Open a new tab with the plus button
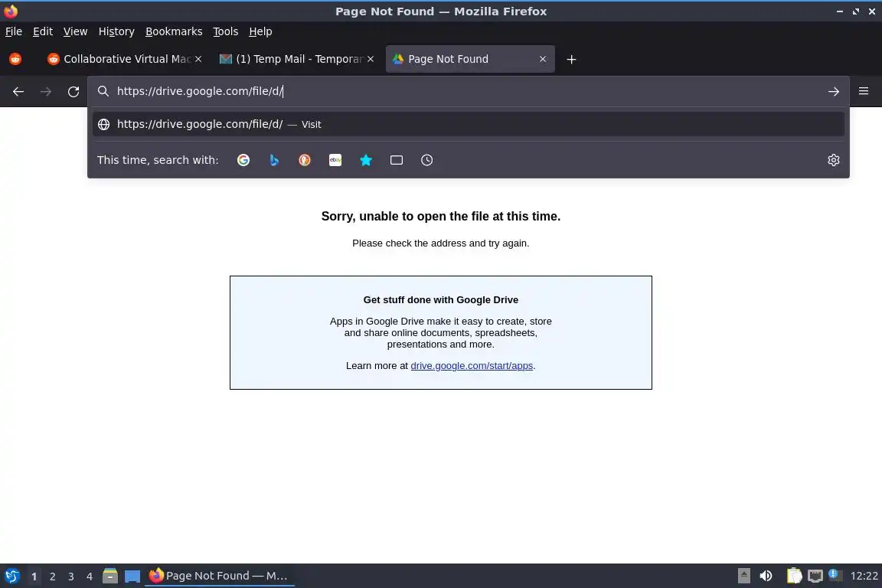 pos(571,60)
